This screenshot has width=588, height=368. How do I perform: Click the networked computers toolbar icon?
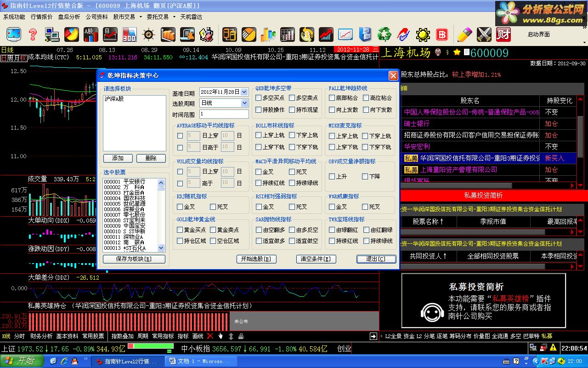[x=52, y=34]
